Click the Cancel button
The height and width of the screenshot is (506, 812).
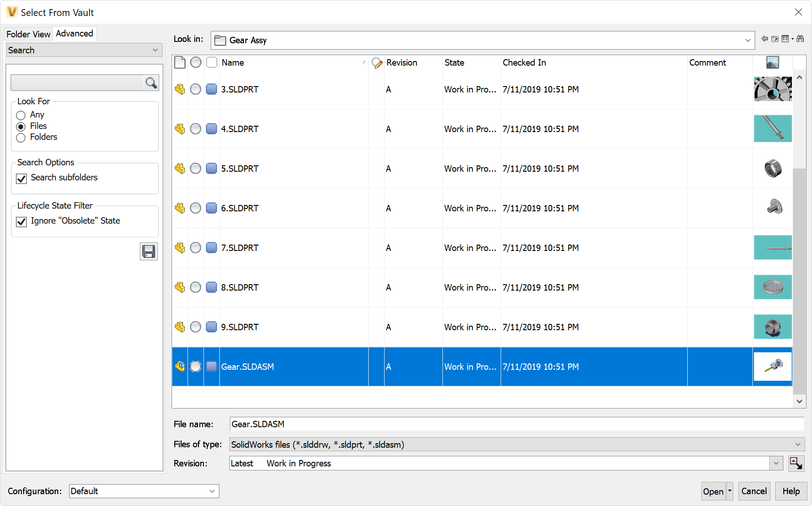pyautogui.click(x=754, y=491)
